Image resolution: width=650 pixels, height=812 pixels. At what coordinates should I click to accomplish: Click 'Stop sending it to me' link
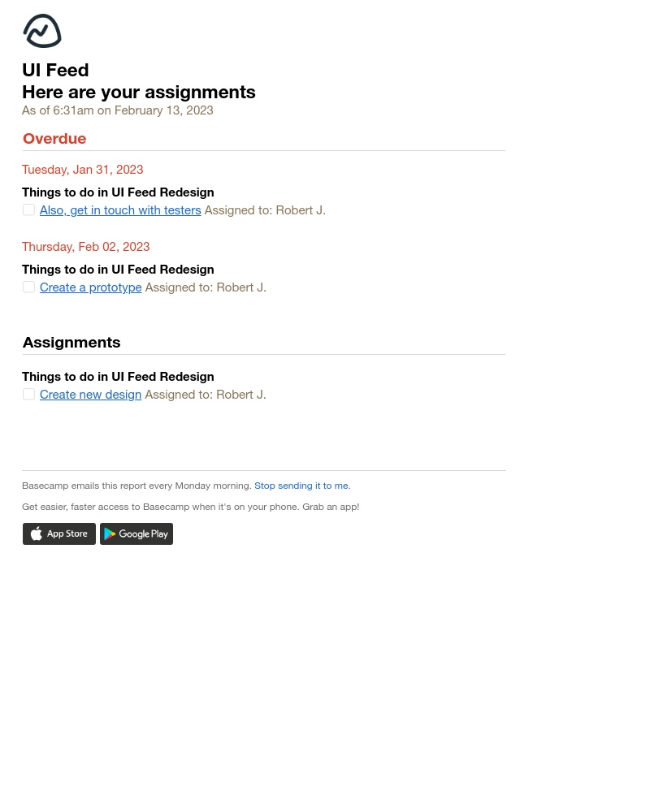301,486
